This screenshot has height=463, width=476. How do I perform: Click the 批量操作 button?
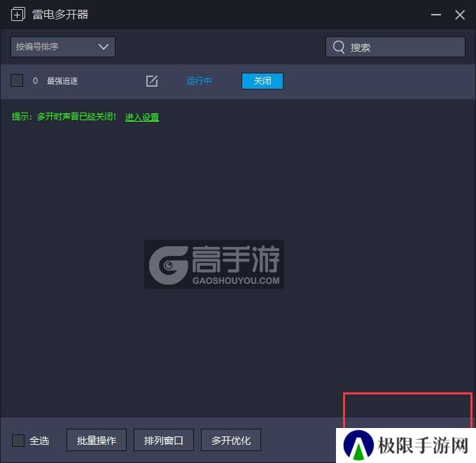(x=97, y=440)
